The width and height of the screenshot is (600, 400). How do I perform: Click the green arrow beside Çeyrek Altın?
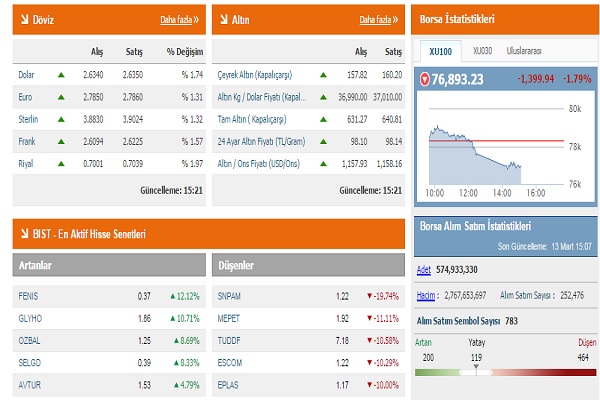(324, 73)
